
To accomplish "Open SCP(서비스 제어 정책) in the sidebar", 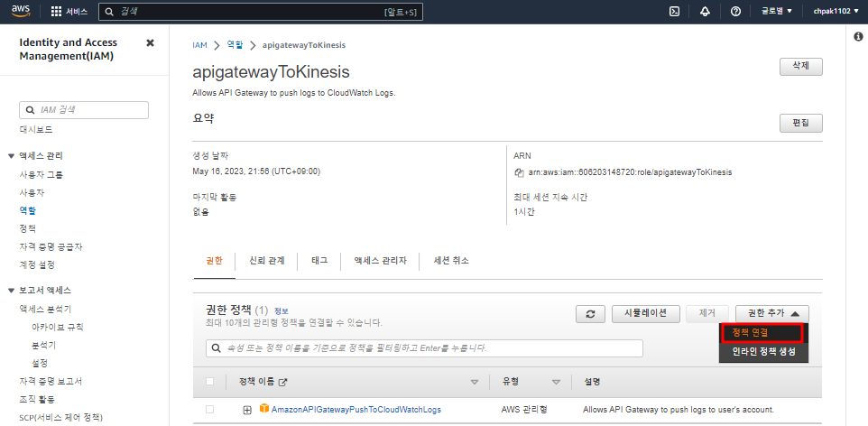I will click(x=60, y=417).
